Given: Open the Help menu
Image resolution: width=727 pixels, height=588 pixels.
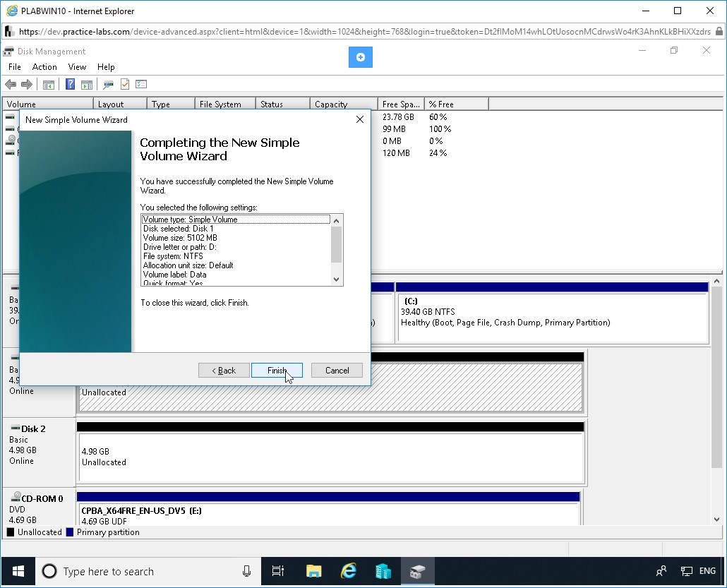Looking at the screenshot, I should click(106, 67).
